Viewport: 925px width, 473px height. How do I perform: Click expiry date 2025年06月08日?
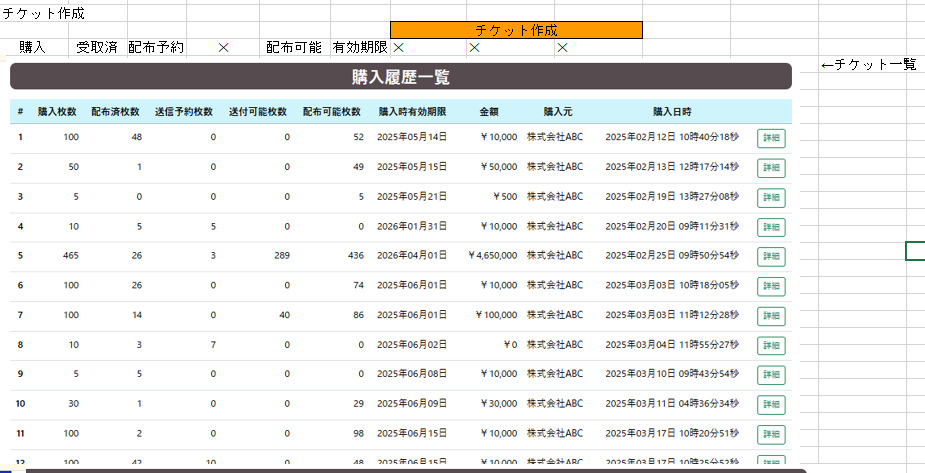coord(412,373)
